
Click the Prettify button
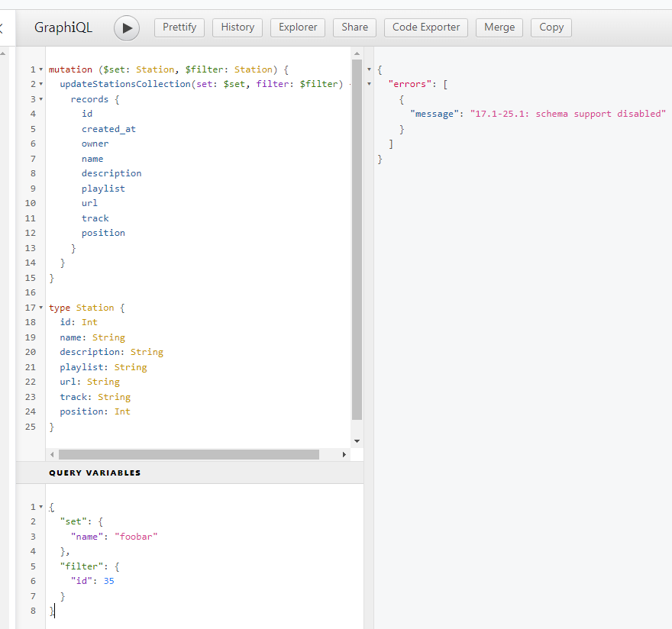pos(179,27)
